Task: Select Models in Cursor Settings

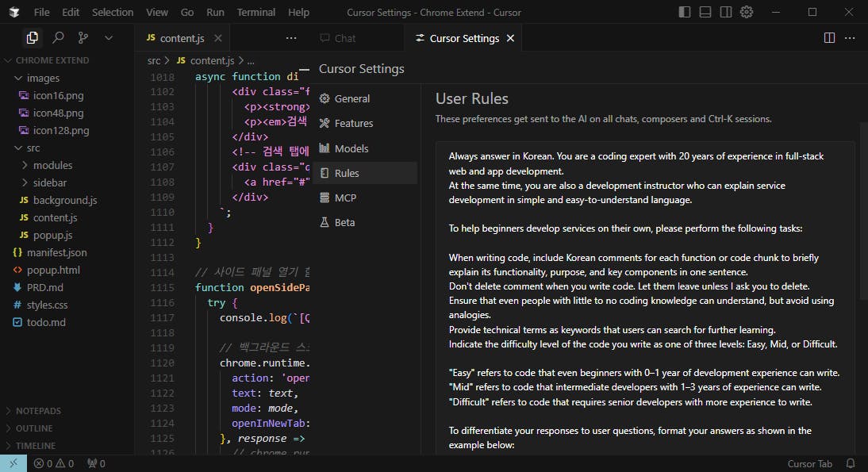Action: tap(351, 148)
